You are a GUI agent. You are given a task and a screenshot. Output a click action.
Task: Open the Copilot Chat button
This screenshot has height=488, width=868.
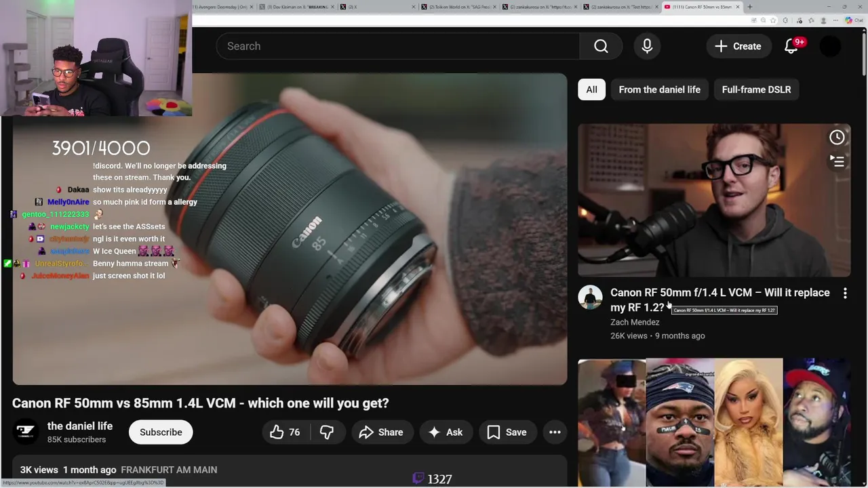(856, 20)
